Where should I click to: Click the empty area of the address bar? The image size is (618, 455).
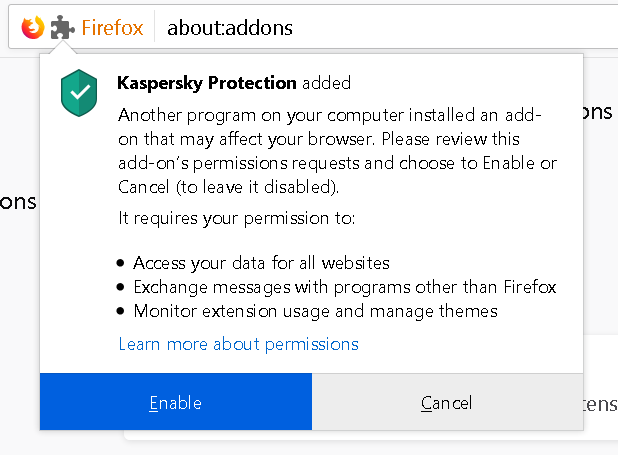[x=450, y=28]
